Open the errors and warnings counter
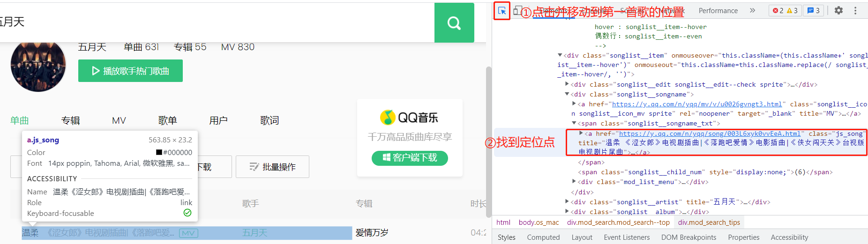The height and width of the screenshot is (244, 868). pos(785,10)
